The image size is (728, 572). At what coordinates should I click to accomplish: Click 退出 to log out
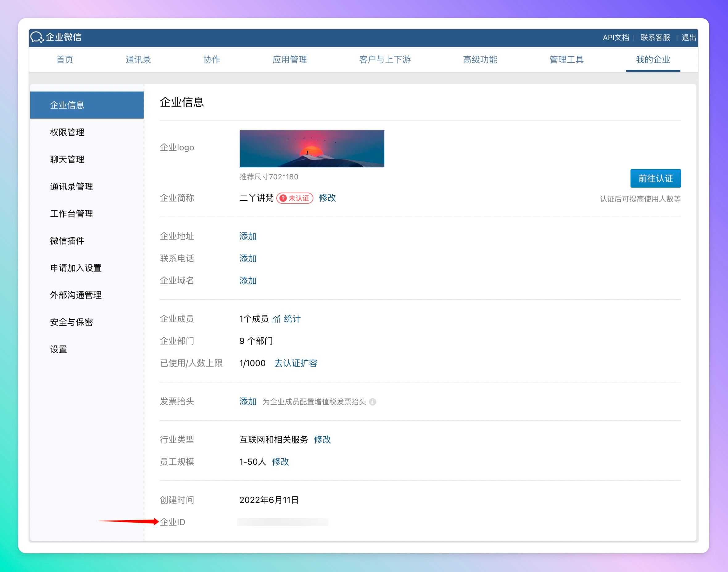click(x=689, y=38)
